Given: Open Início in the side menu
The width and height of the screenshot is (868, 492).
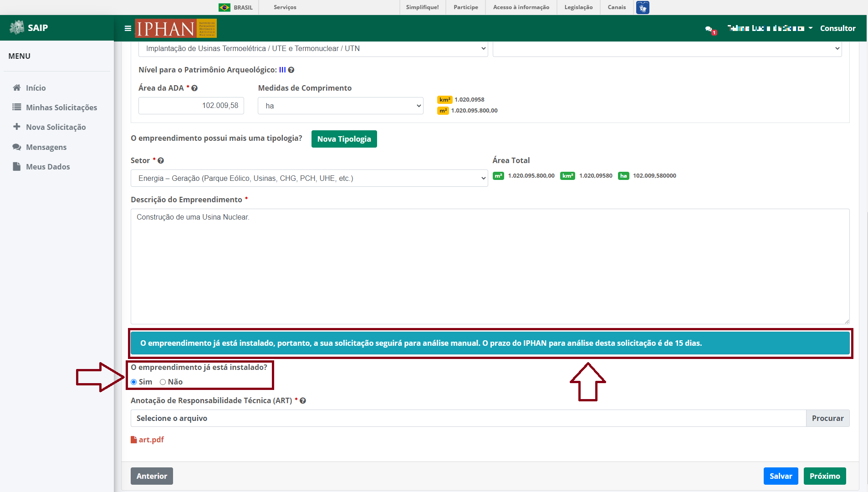Looking at the screenshot, I should click(x=36, y=87).
